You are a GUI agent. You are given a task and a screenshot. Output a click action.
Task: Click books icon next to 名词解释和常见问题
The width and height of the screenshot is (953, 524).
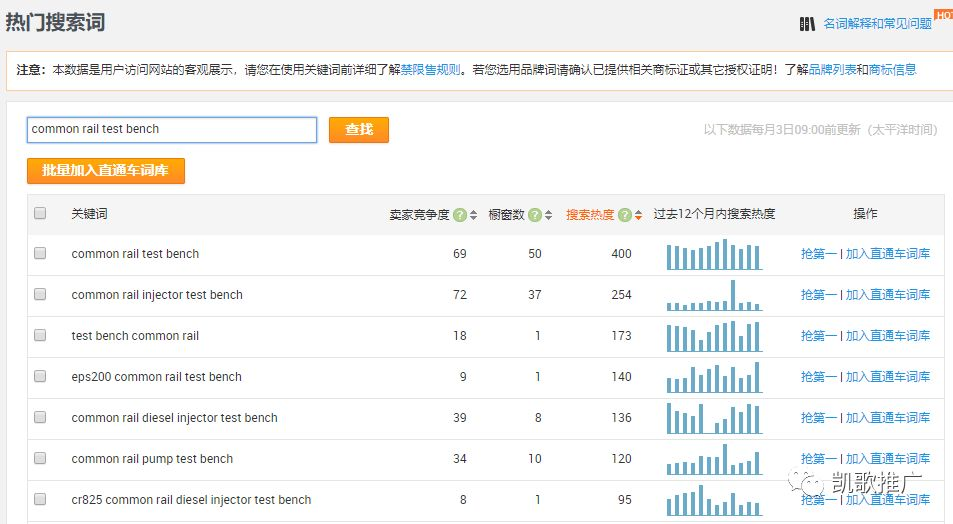807,23
